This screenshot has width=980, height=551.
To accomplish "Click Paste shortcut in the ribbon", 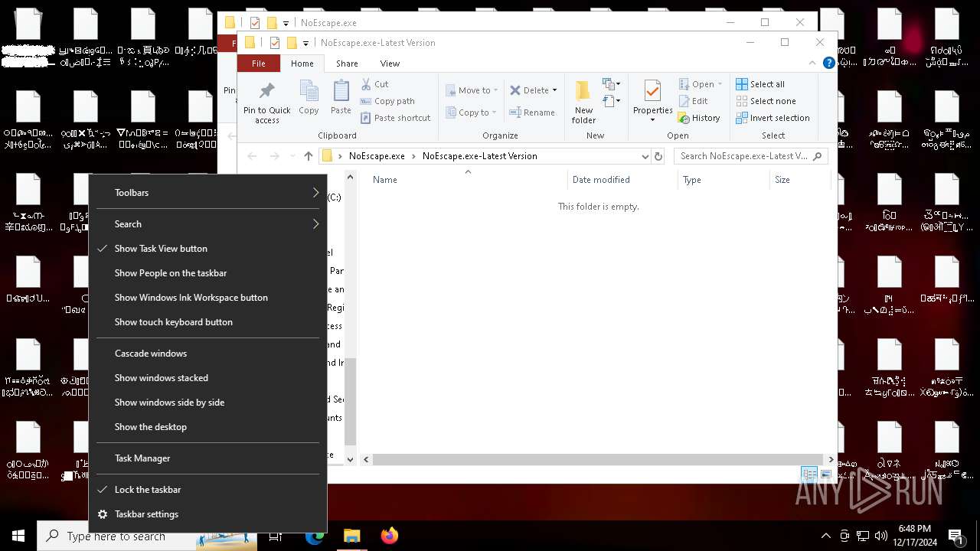I will pyautogui.click(x=396, y=118).
